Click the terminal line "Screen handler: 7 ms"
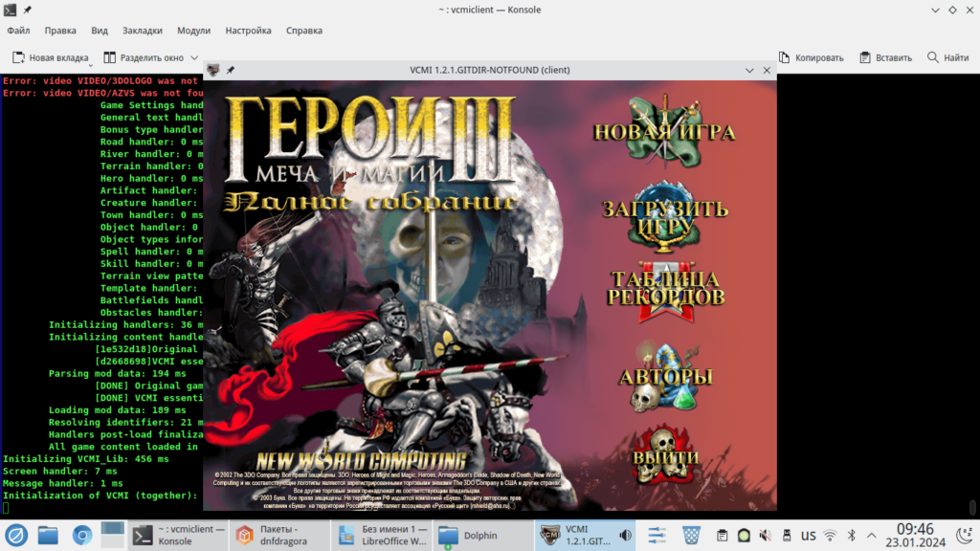Viewport: 980px width, 551px height. [x=60, y=471]
